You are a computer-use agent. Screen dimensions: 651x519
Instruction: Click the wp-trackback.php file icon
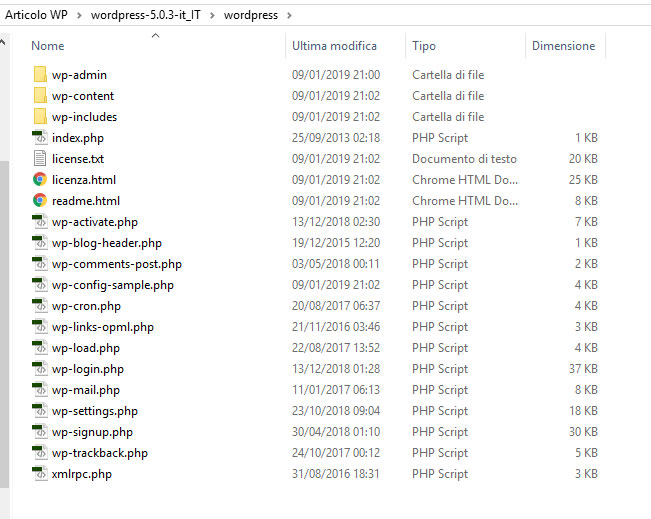click(40, 453)
